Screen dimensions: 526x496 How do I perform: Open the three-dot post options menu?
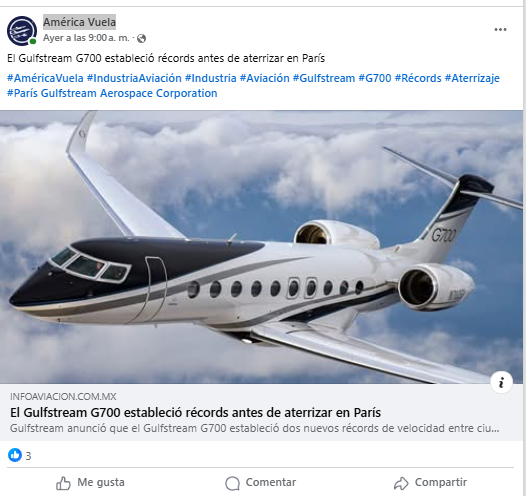coord(500,30)
